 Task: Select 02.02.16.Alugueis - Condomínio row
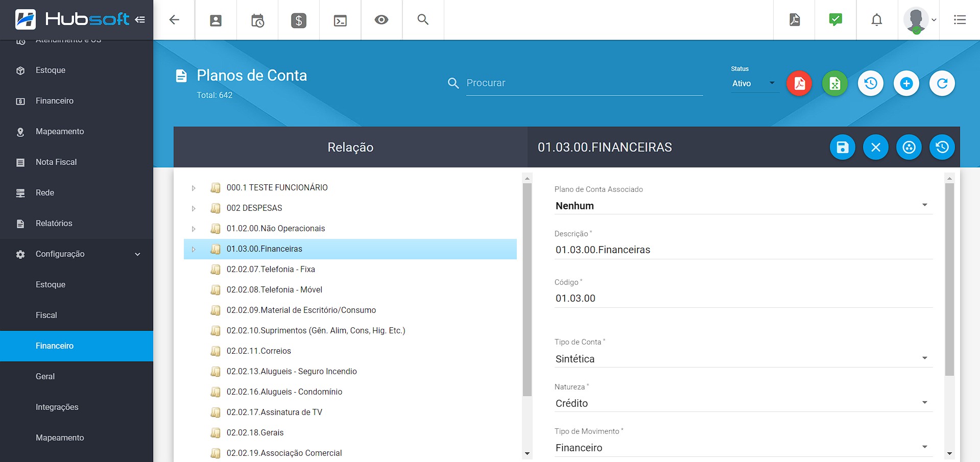pyautogui.click(x=350, y=392)
